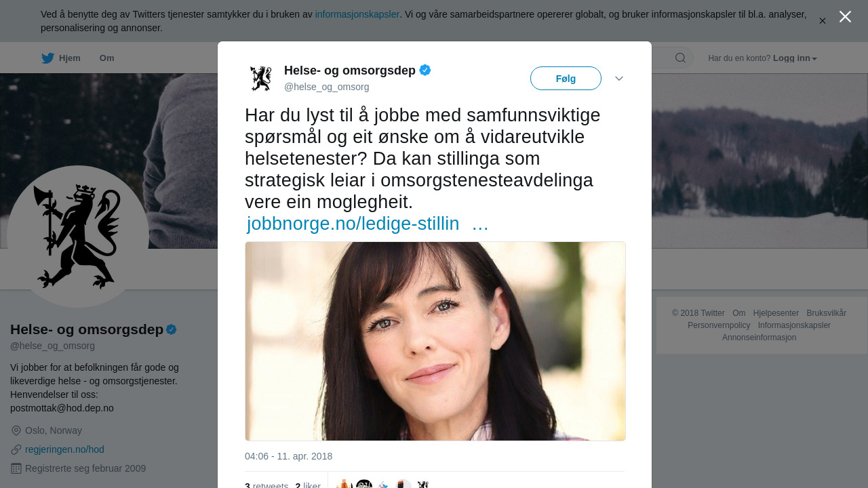
Task: Open the large profile picture on sidebar
Action: [x=78, y=237]
